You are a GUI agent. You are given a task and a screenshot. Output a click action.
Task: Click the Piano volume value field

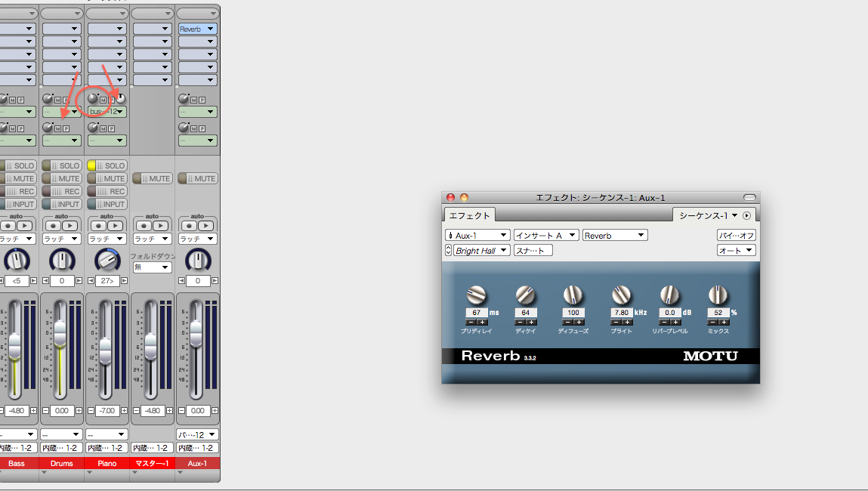coord(107,411)
